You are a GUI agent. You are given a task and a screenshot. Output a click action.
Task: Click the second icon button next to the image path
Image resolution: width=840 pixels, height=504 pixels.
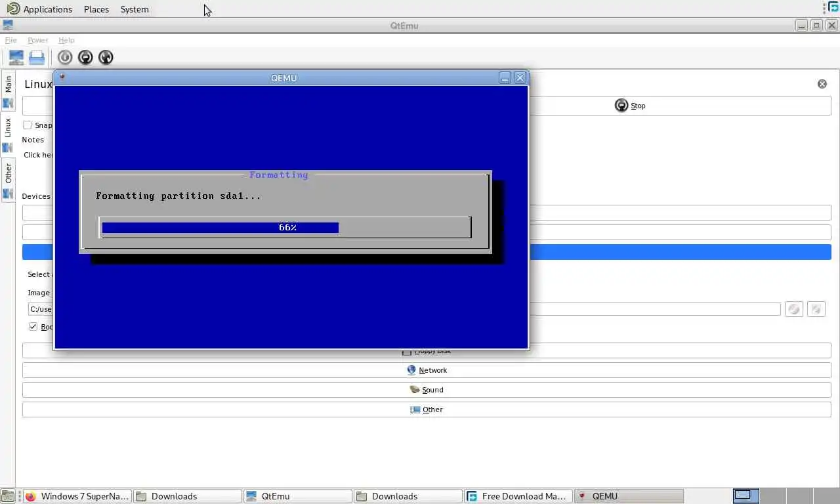click(816, 309)
